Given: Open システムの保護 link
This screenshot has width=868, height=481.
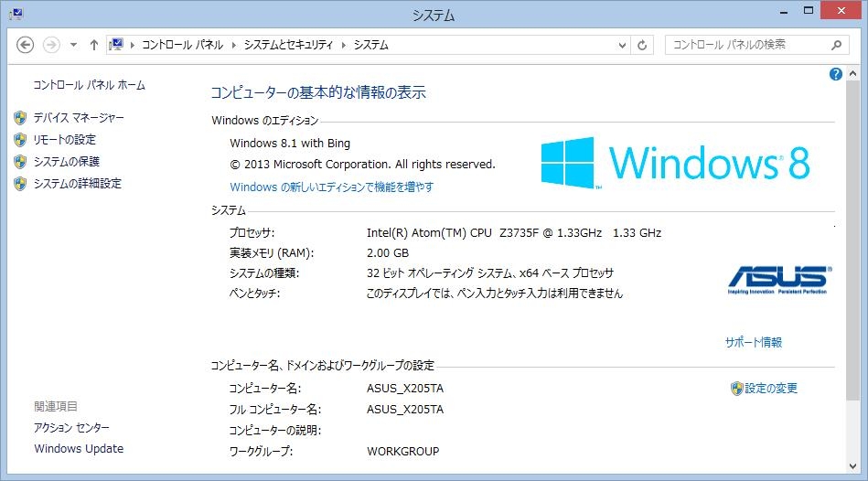Looking at the screenshot, I should [67, 162].
